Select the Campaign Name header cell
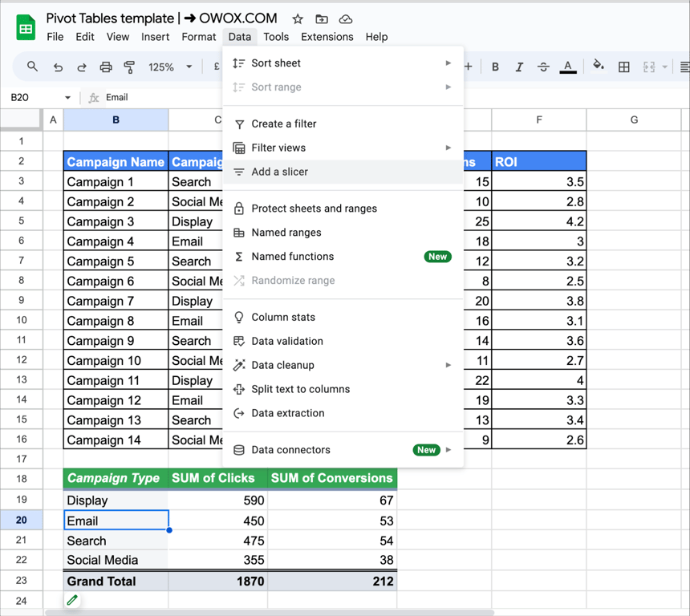The width and height of the screenshot is (690, 616). [116, 161]
